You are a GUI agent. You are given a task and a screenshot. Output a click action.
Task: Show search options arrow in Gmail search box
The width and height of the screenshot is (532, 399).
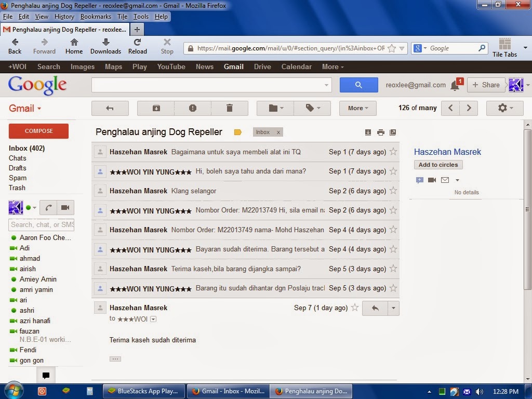[x=326, y=85]
